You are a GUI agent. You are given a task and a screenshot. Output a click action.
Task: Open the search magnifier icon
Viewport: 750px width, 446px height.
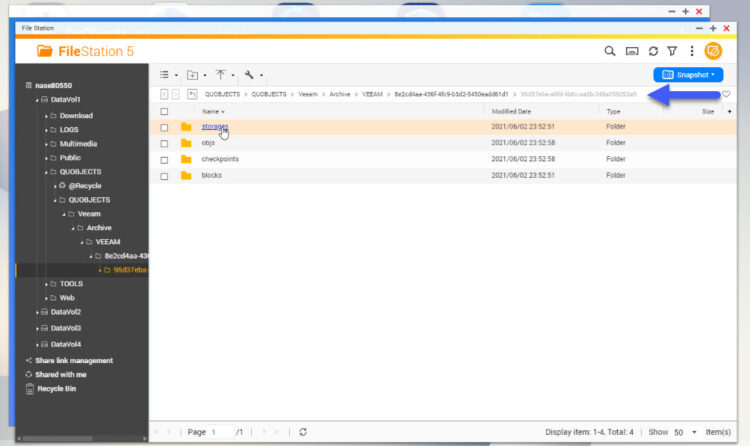pos(609,51)
